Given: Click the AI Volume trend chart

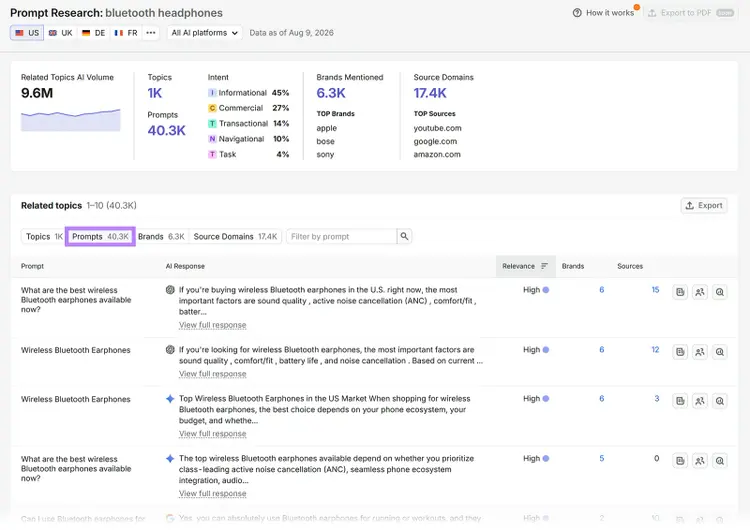Looking at the screenshot, I should click(71, 120).
